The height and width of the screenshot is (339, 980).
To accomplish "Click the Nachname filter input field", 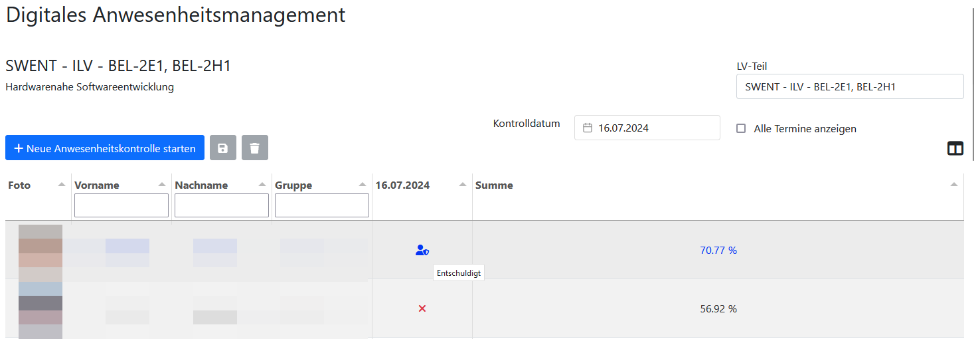I will pos(222,205).
